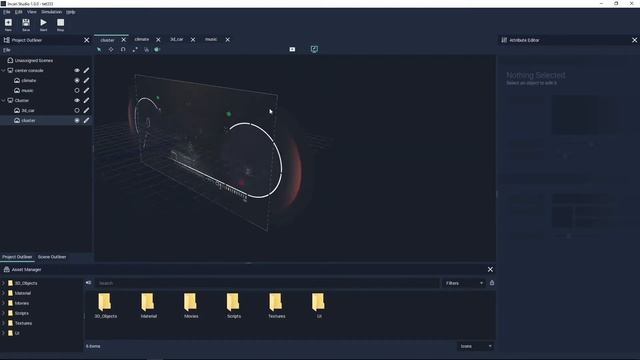This screenshot has height=360, width=640.
Task: Switch to the music scene tab
Action: click(211, 39)
